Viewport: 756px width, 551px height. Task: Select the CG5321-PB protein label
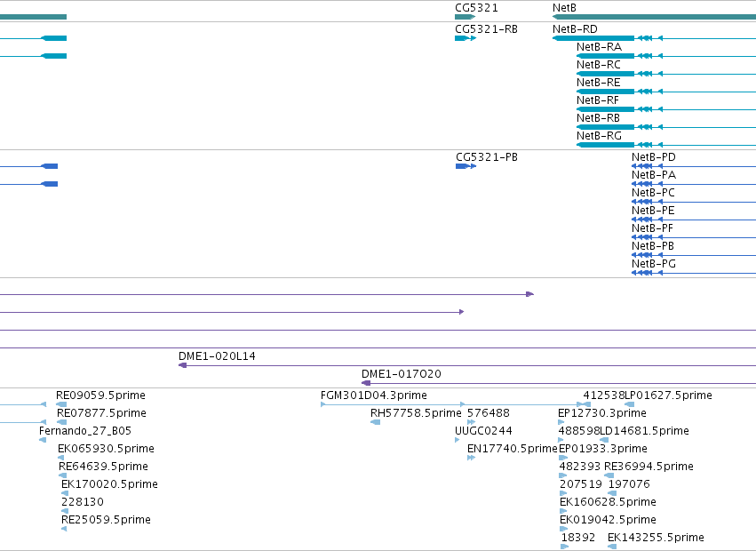487,157
